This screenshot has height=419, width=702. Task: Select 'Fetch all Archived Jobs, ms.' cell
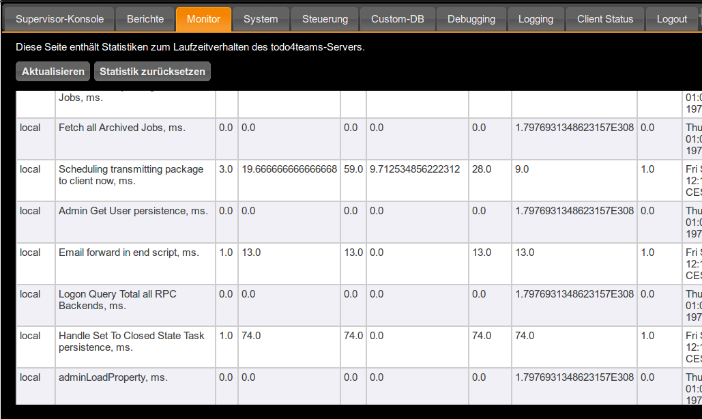pyautogui.click(x=135, y=139)
